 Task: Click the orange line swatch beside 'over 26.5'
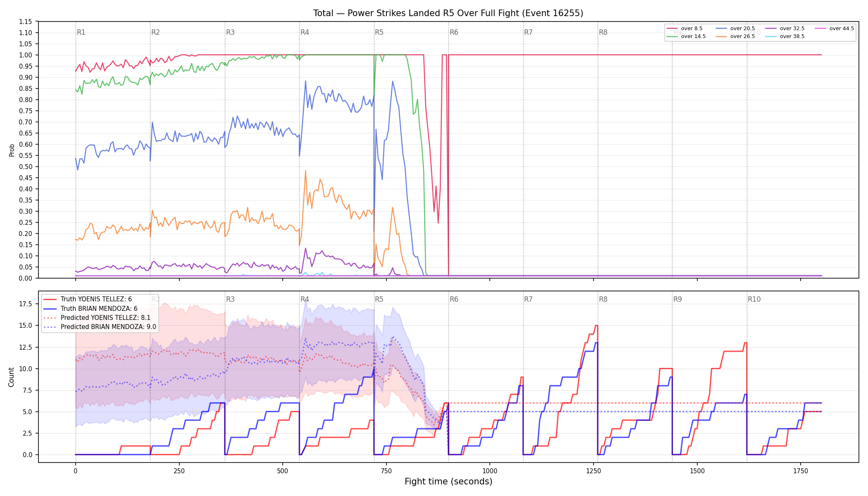(x=721, y=36)
